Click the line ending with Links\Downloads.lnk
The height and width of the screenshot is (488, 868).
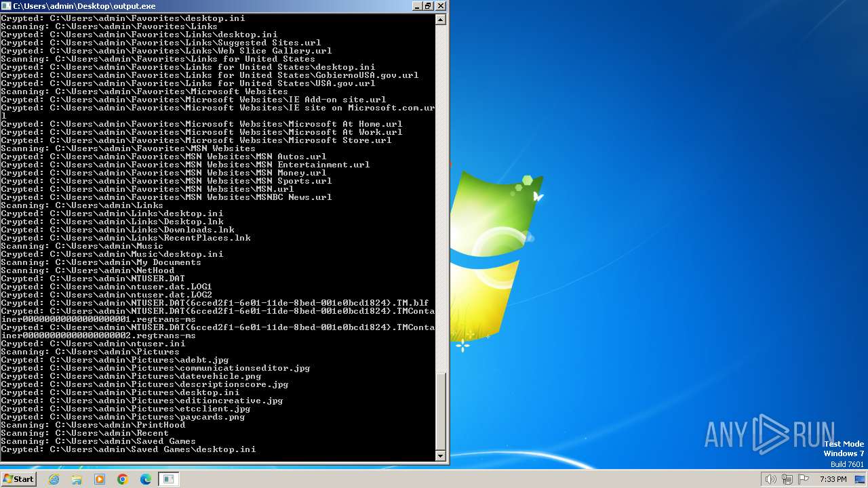click(x=117, y=230)
